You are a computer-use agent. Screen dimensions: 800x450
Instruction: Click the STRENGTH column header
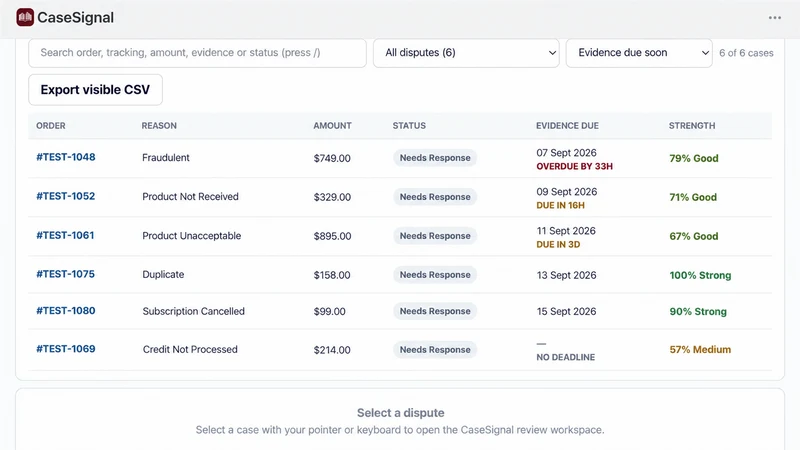pyautogui.click(x=692, y=126)
